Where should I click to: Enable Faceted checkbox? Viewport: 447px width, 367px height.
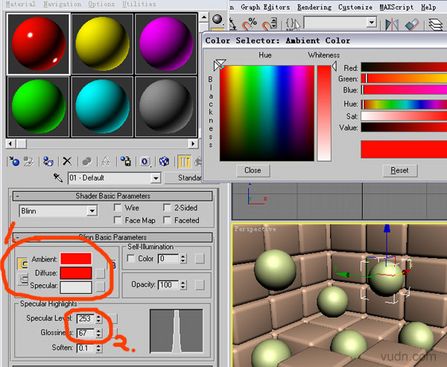167,220
